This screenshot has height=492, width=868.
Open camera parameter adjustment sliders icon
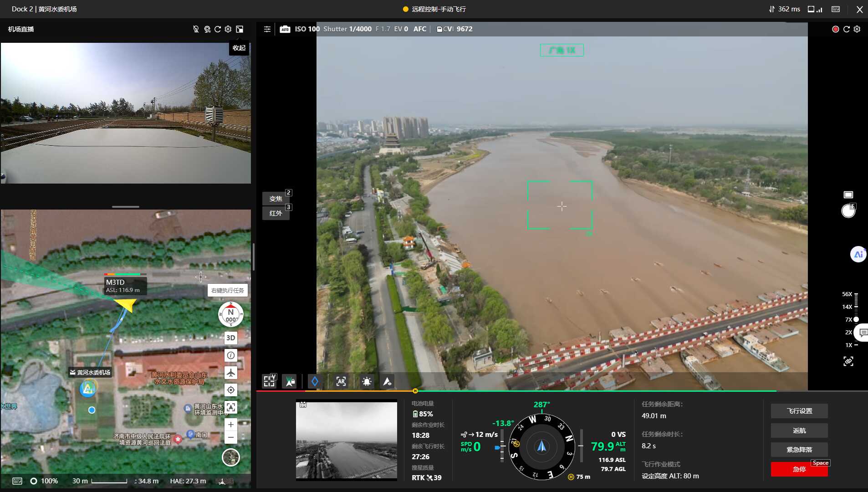[267, 29]
